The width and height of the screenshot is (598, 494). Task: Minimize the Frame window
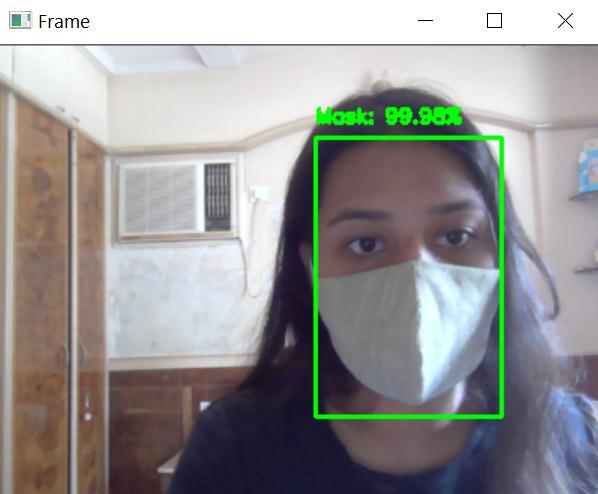point(425,21)
